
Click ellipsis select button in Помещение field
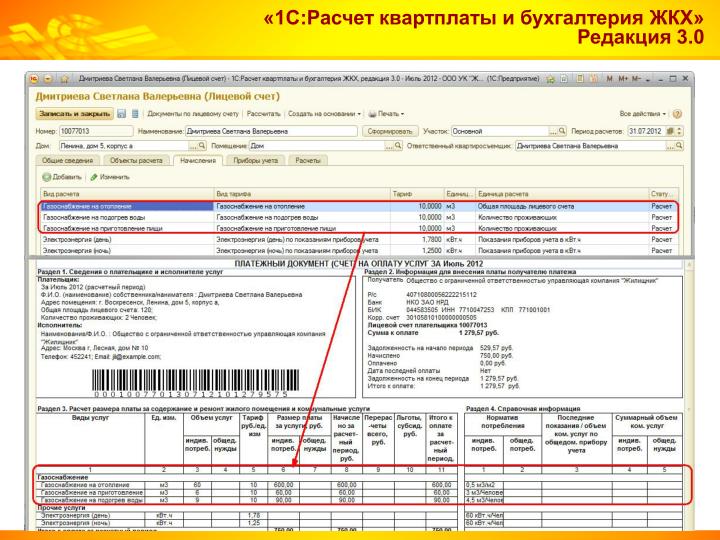390,146
